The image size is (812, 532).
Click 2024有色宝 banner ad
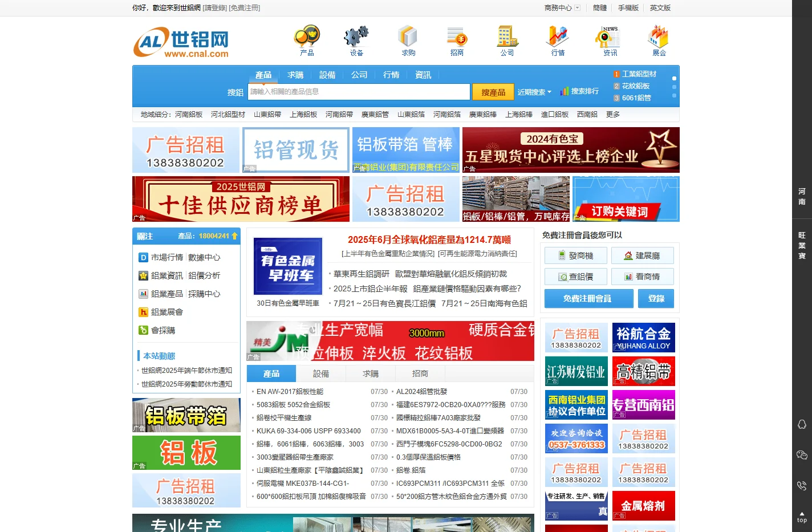pyautogui.click(x=571, y=150)
